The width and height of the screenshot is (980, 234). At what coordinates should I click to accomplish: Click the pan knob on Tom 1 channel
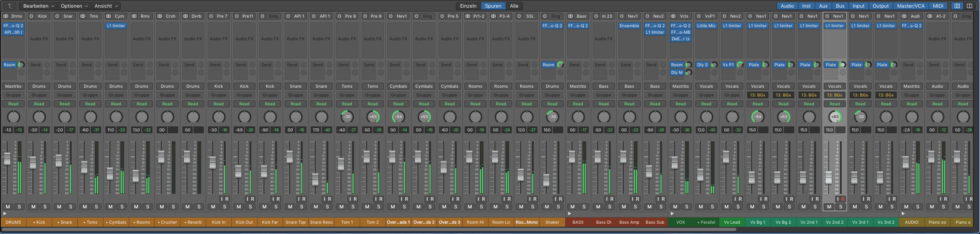pyautogui.click(x=347, y=117)
